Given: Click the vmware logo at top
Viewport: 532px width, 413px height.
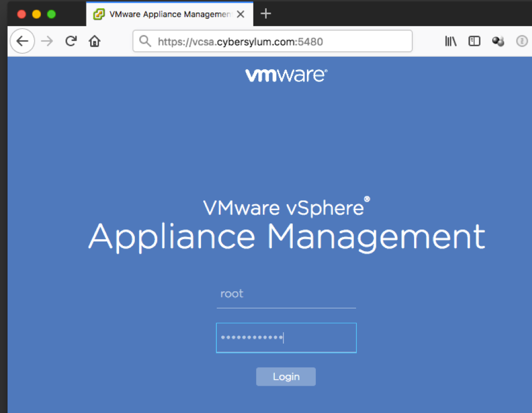Looking at the screenshot, I should 286,75.
